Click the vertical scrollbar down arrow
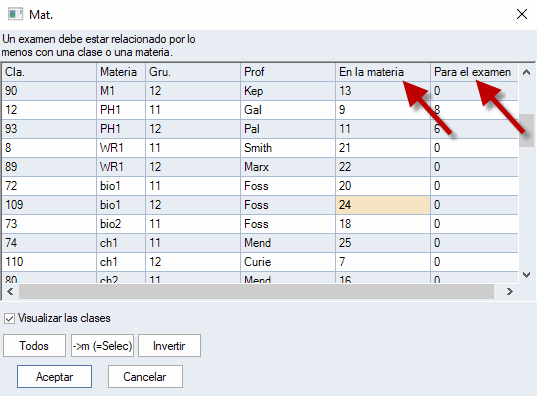The height and width of the screenshot is (396, 537). [x=526, y=274]
